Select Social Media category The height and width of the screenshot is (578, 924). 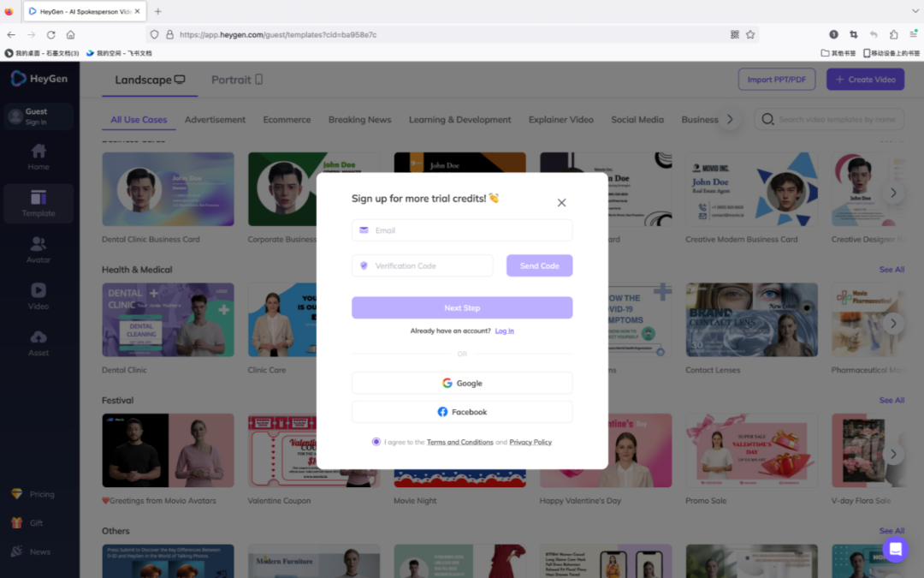637,119
